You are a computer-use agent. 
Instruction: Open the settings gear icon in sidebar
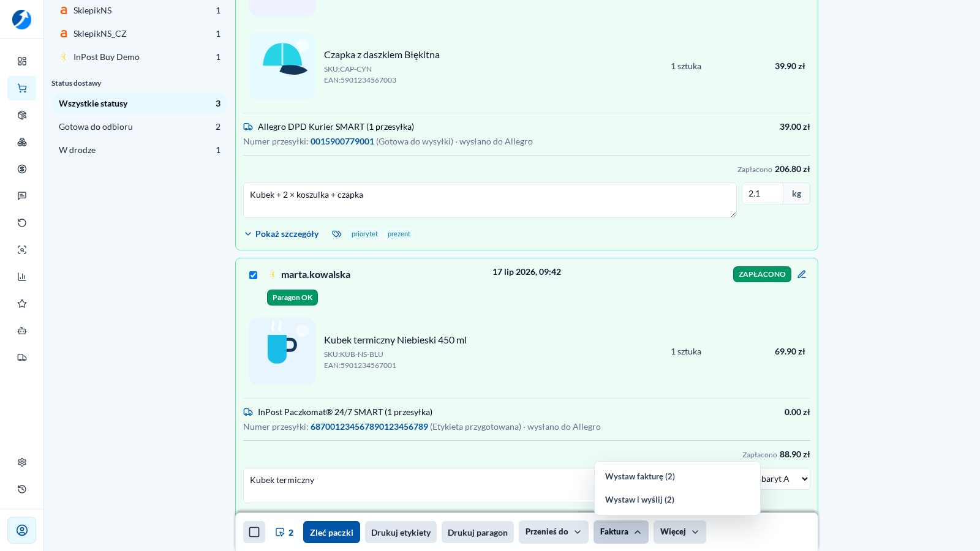click(22, 462)
